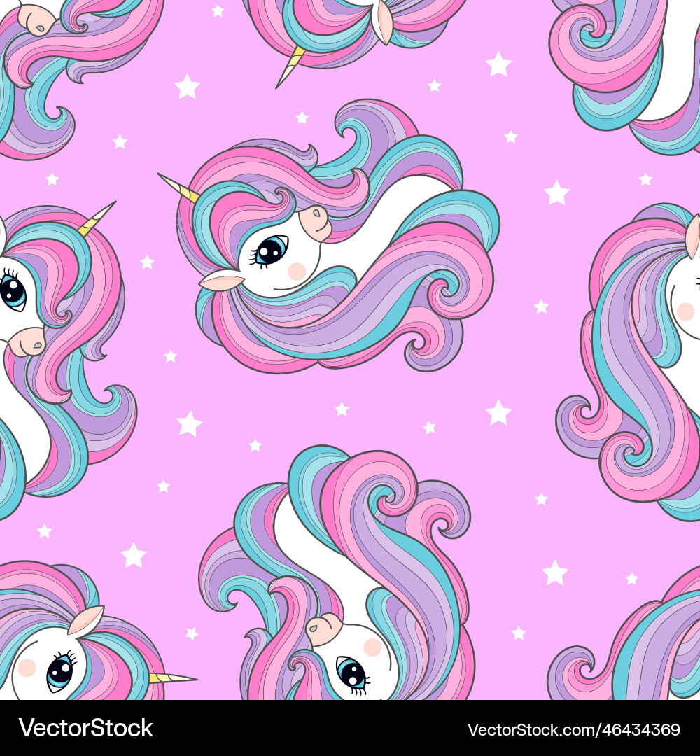Select the complete central unicorn head illustration

[329, 237]
